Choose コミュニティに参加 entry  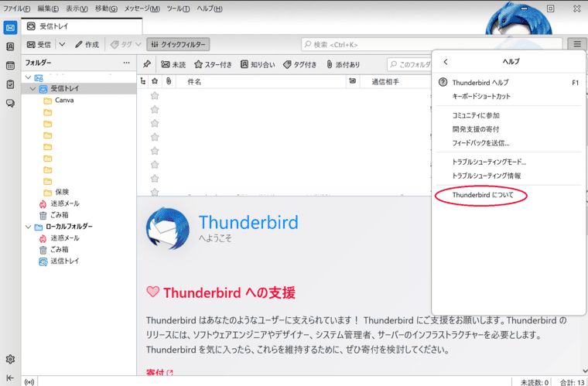pos(509,115)
